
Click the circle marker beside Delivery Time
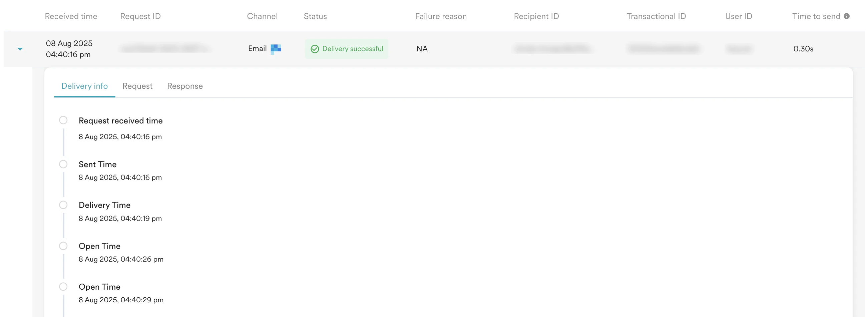click(x=63, y=205)
